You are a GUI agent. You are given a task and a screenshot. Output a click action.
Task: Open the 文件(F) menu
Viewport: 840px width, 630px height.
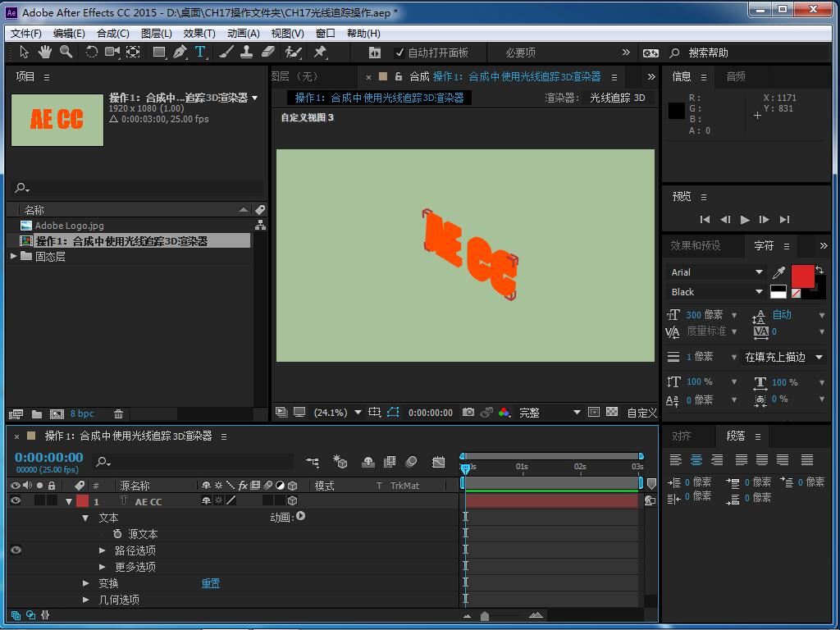click(25, 33)
